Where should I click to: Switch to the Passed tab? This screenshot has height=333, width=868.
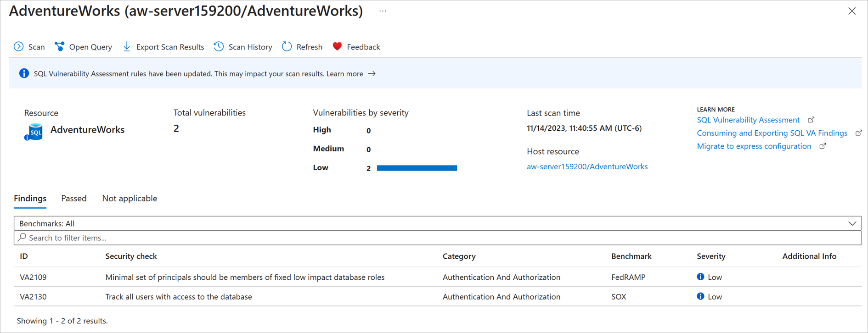click(74, 198)
